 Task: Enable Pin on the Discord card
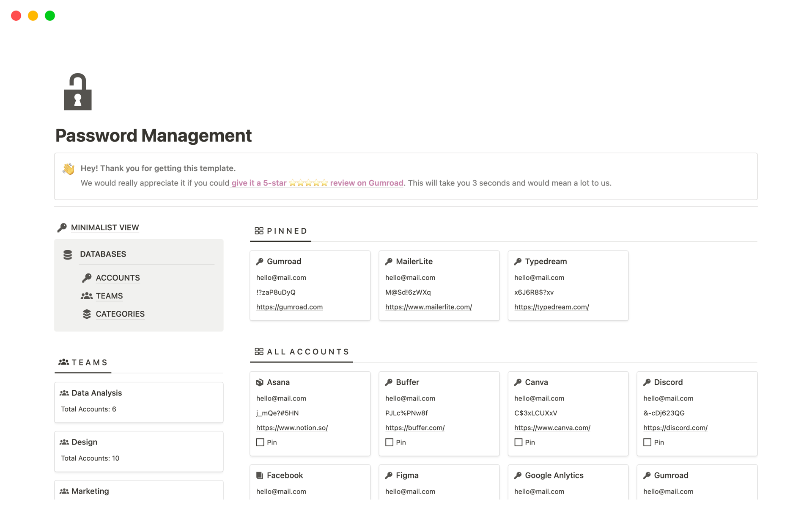pos(647,442)
